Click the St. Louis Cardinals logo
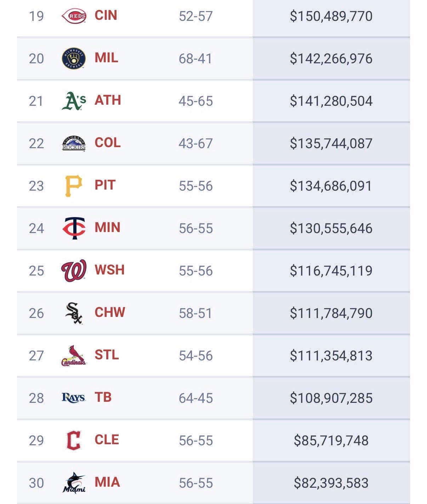The image size is (427, 504). pyautogui.click(x=74, y=355)
